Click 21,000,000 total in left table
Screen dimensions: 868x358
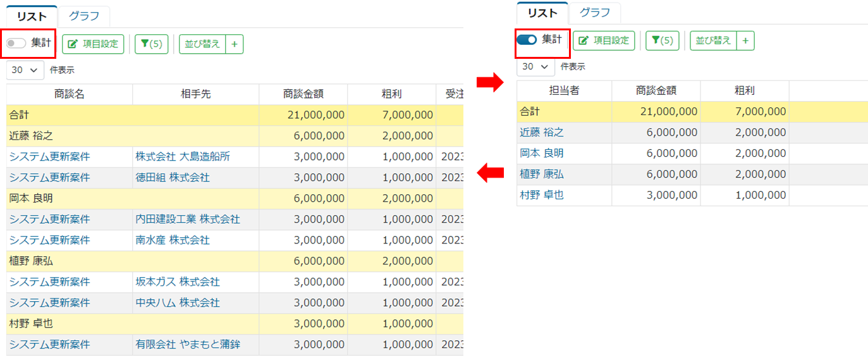(x=315, y=115)
